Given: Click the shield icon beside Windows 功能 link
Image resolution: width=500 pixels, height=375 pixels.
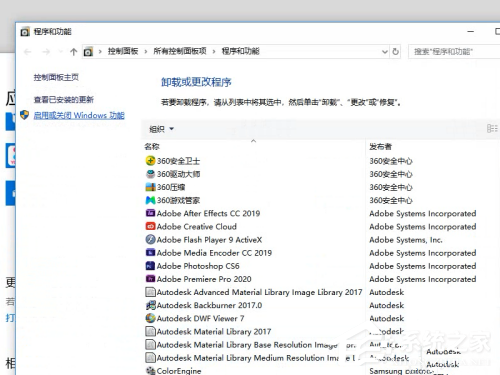Looking at the screenshot, I should (x=24, y=115).
